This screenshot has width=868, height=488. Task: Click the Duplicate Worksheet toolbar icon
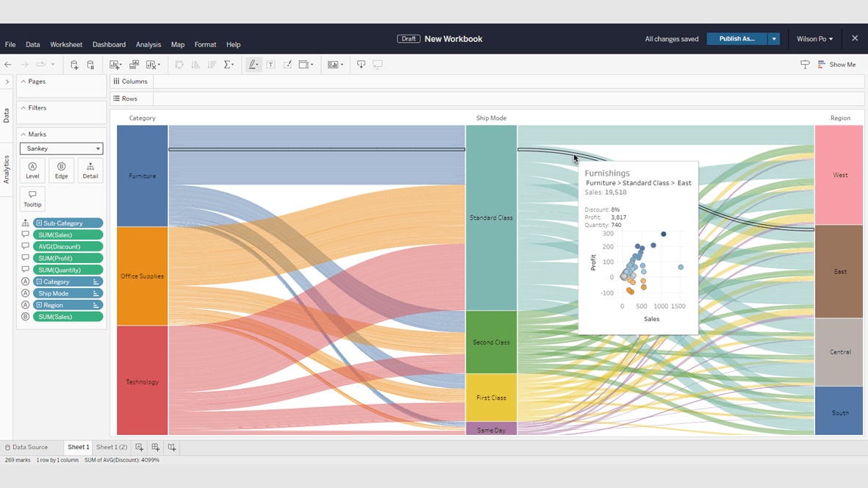tap(134, 65)
